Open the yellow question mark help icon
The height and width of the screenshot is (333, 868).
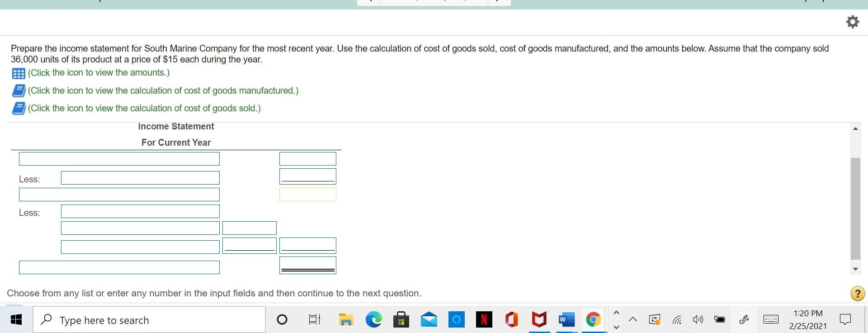coord(858,294)
